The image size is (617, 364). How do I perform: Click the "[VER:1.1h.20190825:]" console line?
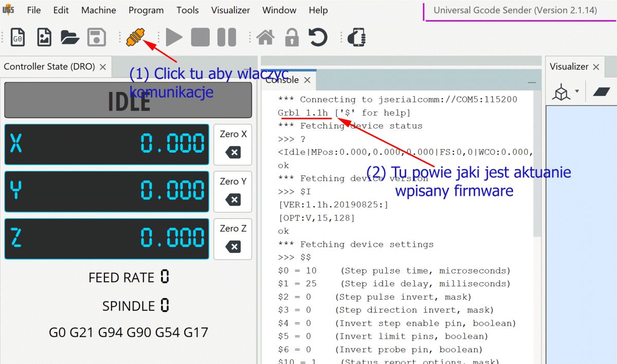coord(333,205)
